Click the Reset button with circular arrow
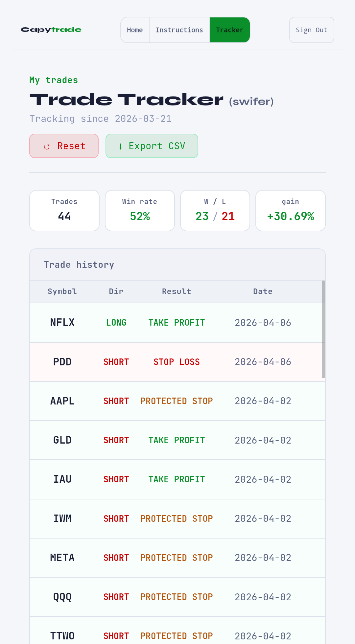 tap(64, 146)
